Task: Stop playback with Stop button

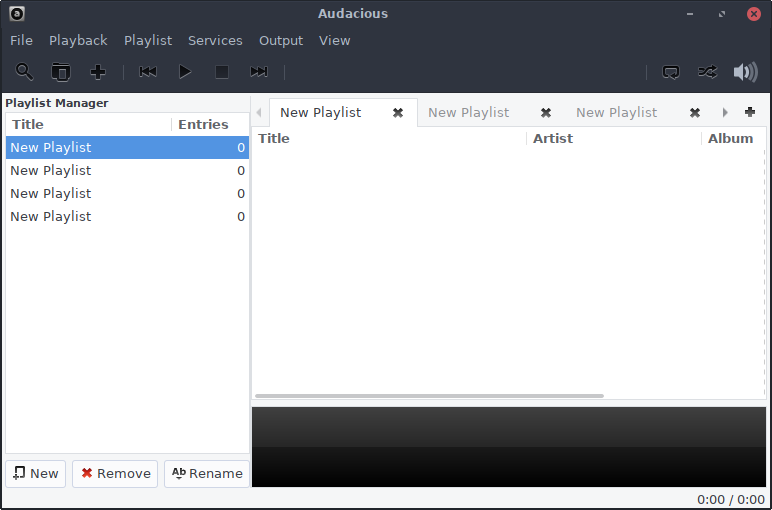Action: pyautogui.click(x=222, y=72)
